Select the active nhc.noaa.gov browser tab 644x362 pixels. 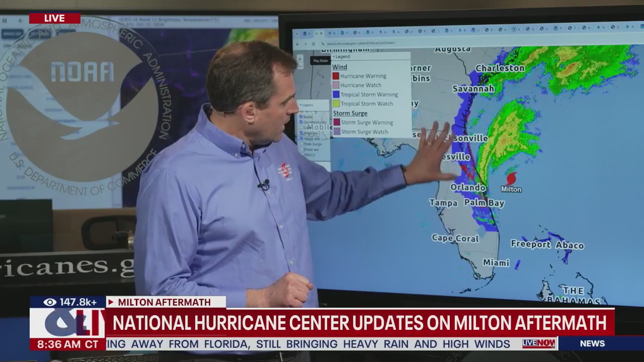point(318,33)
